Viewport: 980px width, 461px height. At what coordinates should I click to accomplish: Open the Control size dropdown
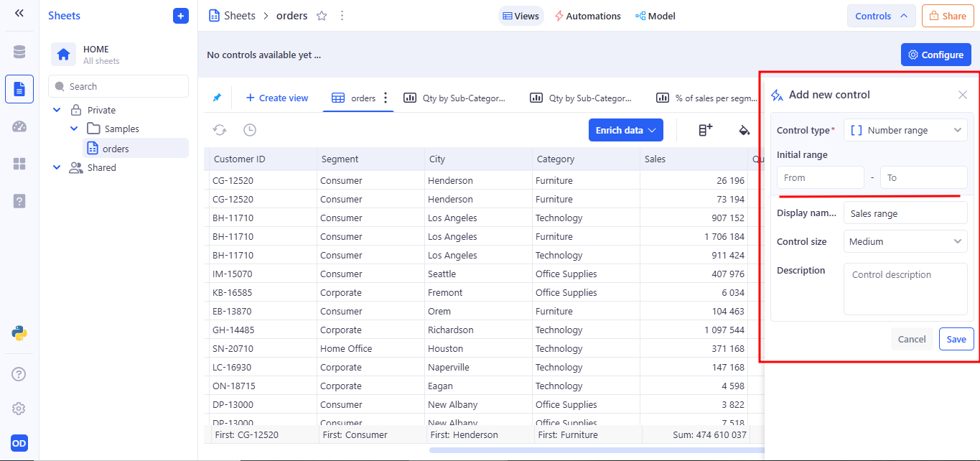(x=905, y=241)
